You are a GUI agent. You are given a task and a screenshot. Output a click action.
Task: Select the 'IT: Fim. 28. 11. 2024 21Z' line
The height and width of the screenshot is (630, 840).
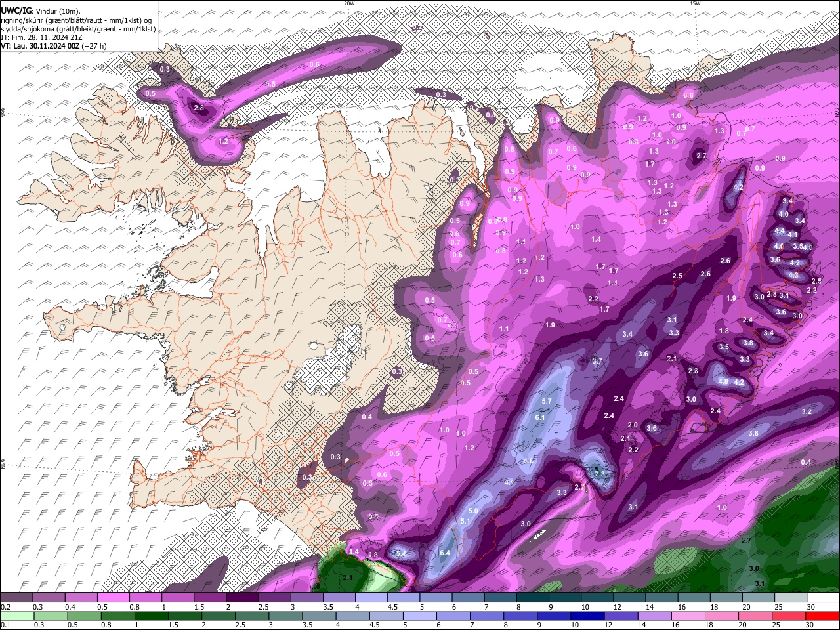pyautogui.click(x=43, y=37)
